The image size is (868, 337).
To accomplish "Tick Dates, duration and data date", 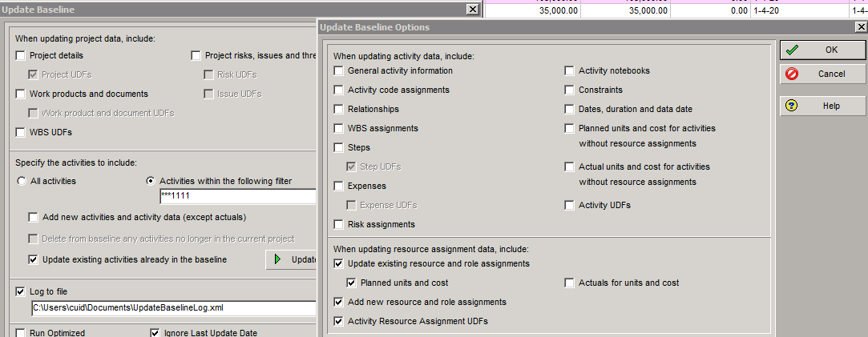I will click(x=569, y=109).
